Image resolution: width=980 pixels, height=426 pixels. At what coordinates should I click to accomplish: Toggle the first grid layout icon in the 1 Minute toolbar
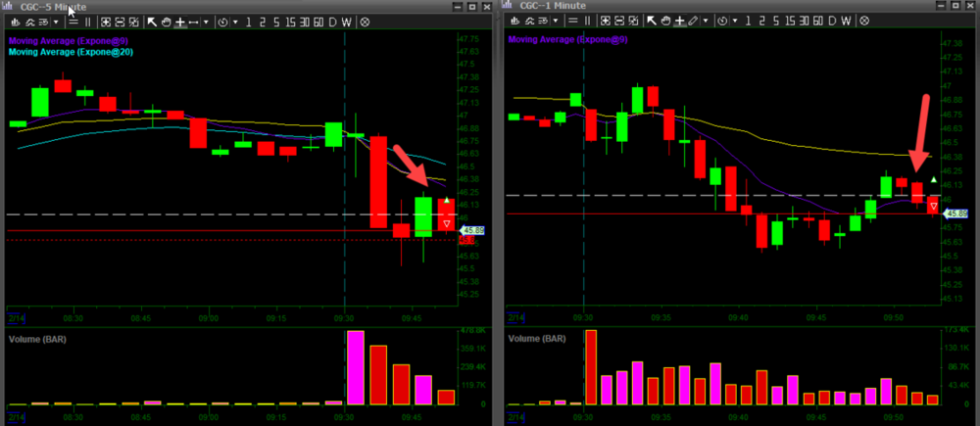coord(604,21)
